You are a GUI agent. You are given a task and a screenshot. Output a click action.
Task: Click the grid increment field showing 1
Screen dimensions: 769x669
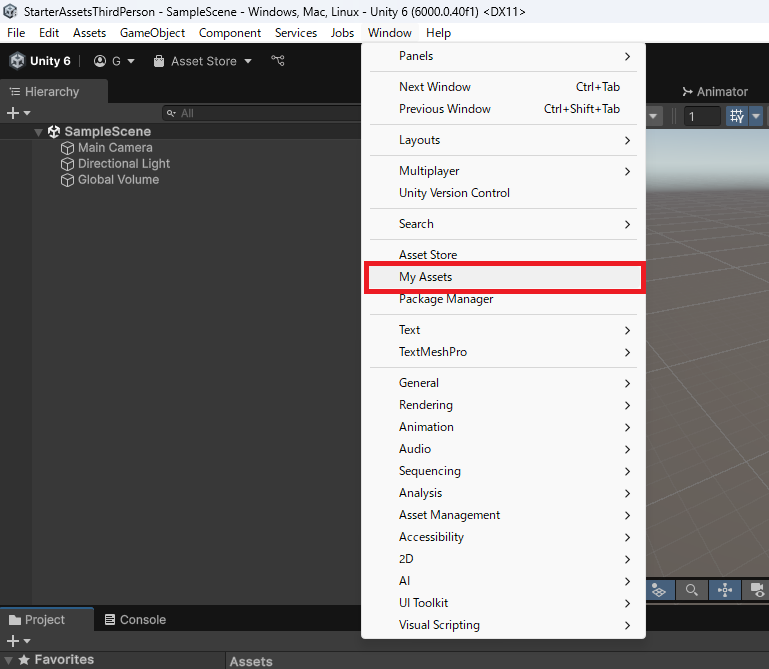702,116
